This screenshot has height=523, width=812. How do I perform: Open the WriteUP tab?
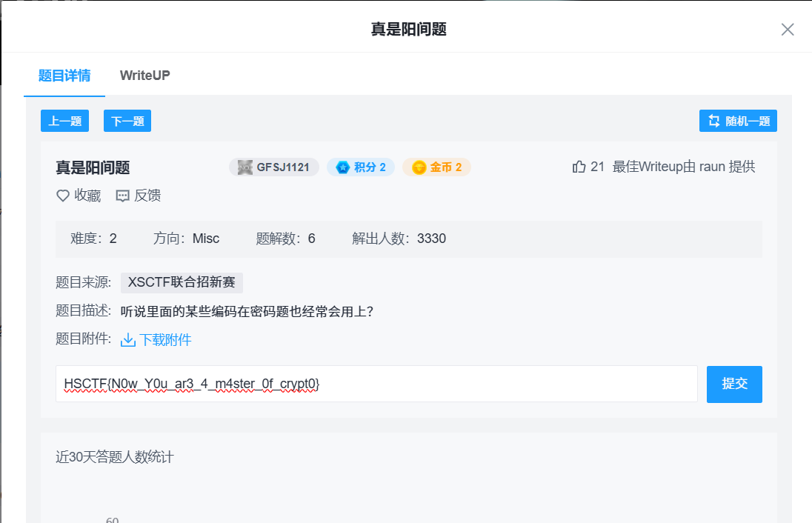tap(145, 76)
